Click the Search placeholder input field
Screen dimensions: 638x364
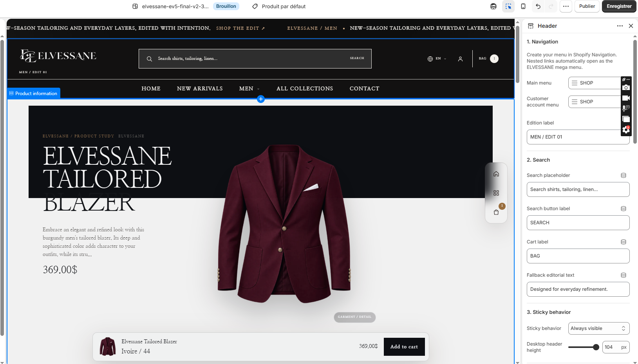pyautogui.click(x=578, y=189)
